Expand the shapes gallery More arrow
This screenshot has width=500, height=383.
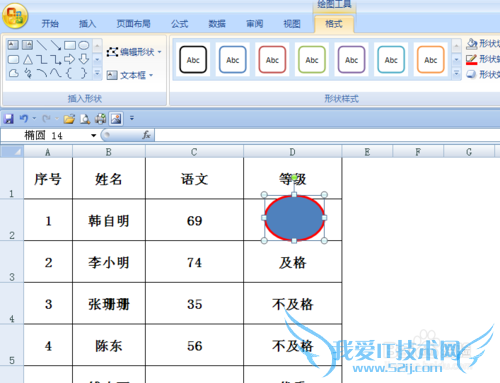pos(97,73)
